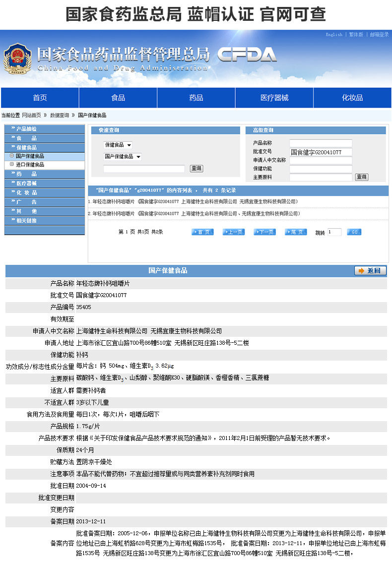Viewport: 392px width, 563px height.
Task: Switch to 繁体版 traditional version
Action: tap(356, 34)
